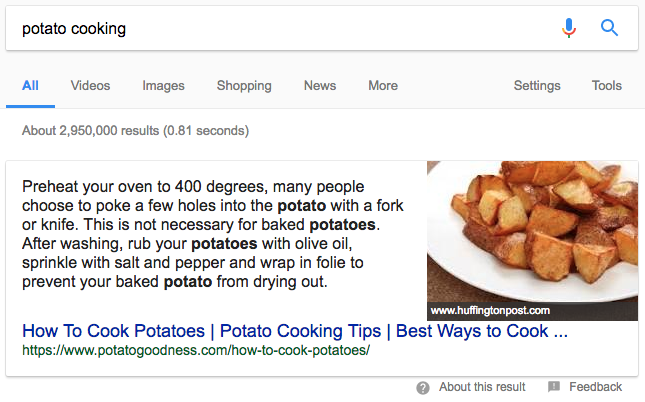The height and width of the screenshot is (402, 645).
Task: Open the Images tab
Action: pyautogui.click(x=164, y=86)
